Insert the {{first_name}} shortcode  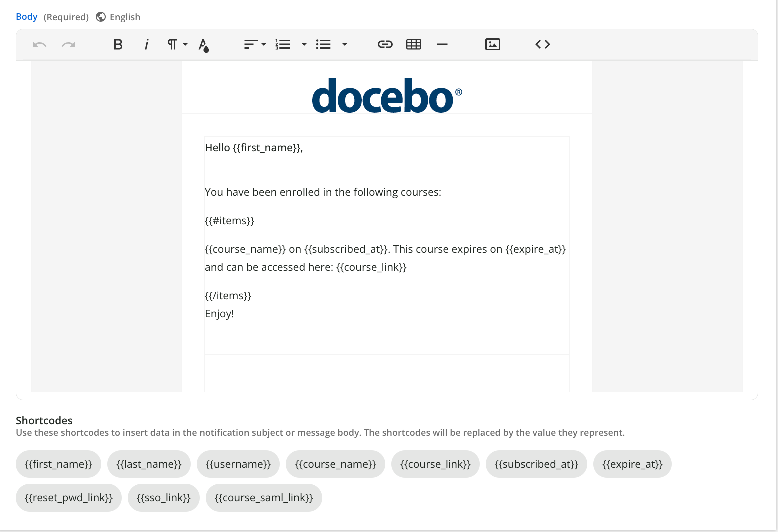pyautogui.click(x=58, y=464)
